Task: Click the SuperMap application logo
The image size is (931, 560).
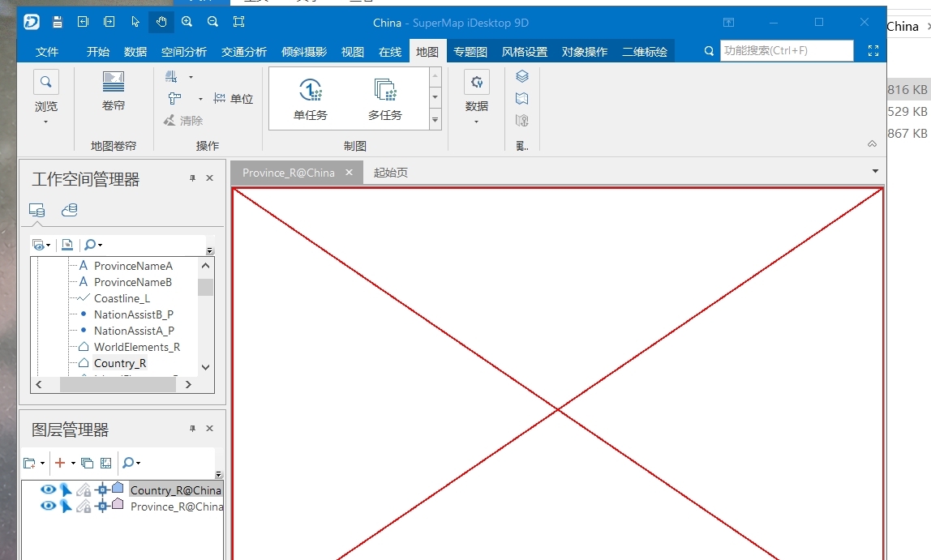Action: click(32, 22)
